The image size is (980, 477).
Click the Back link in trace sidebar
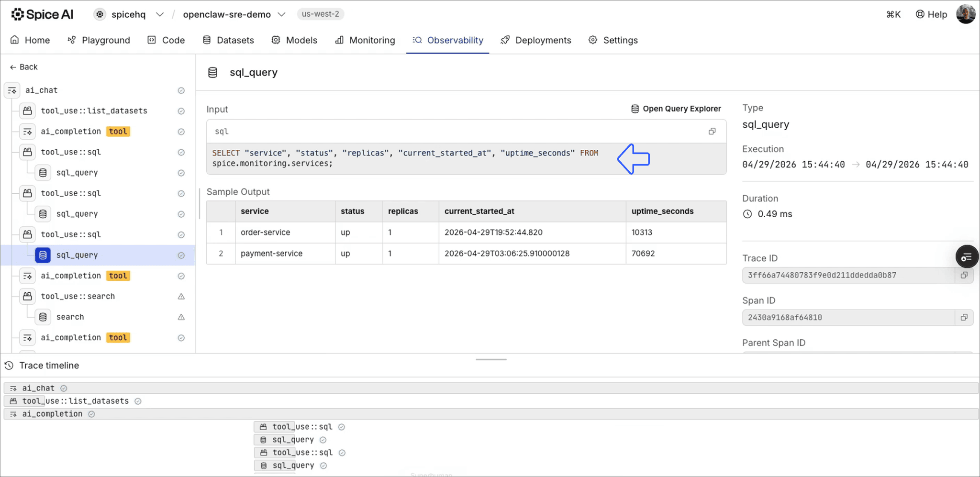23,67
